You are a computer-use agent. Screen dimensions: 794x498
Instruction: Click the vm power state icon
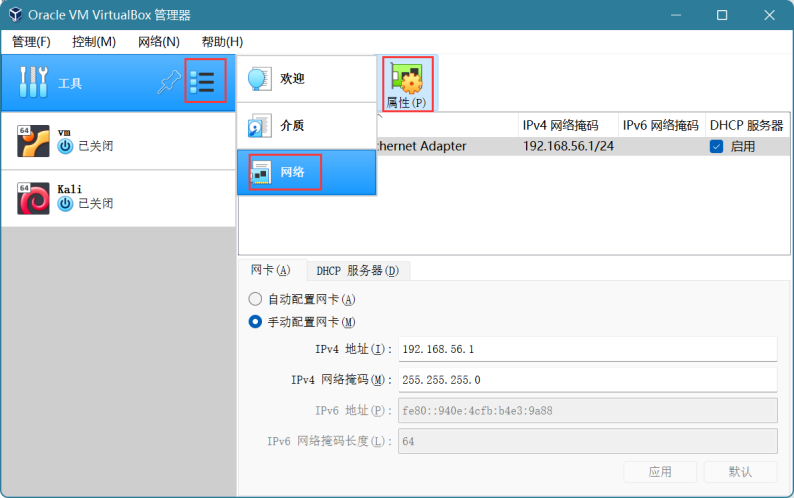point(65,146)
